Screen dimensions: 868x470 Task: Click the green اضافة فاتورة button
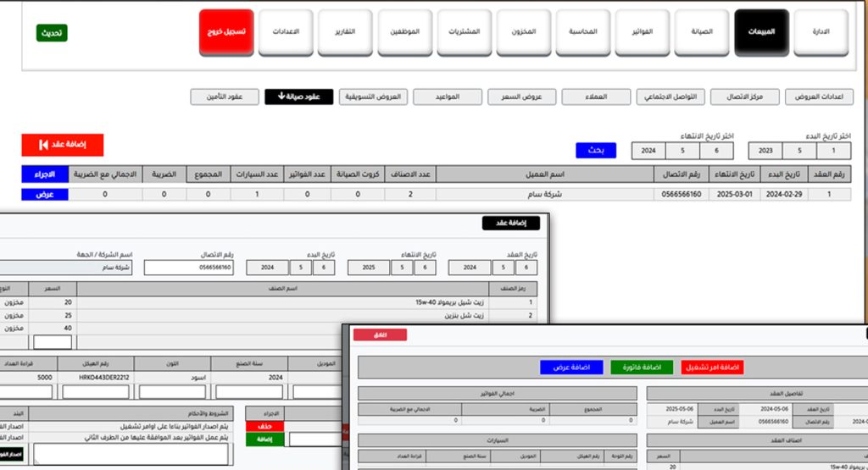pyautogui.click(x=641, y=368)
